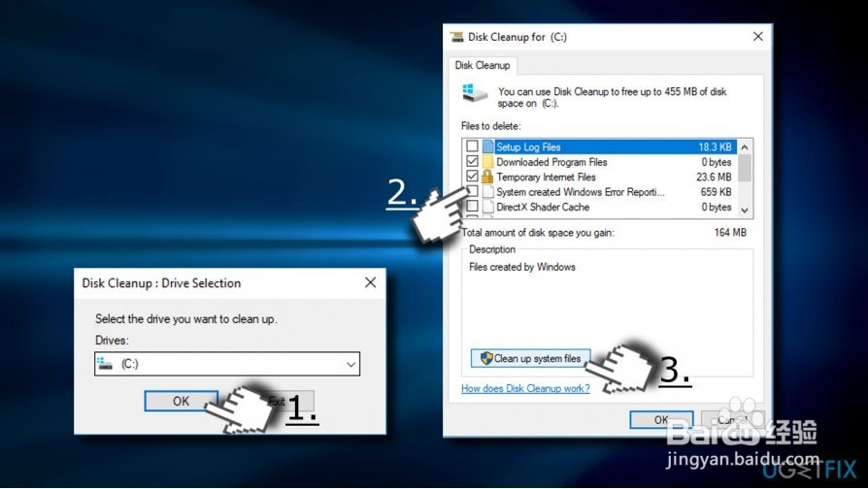Click the 23.6 MB size value

pos(714,177)
